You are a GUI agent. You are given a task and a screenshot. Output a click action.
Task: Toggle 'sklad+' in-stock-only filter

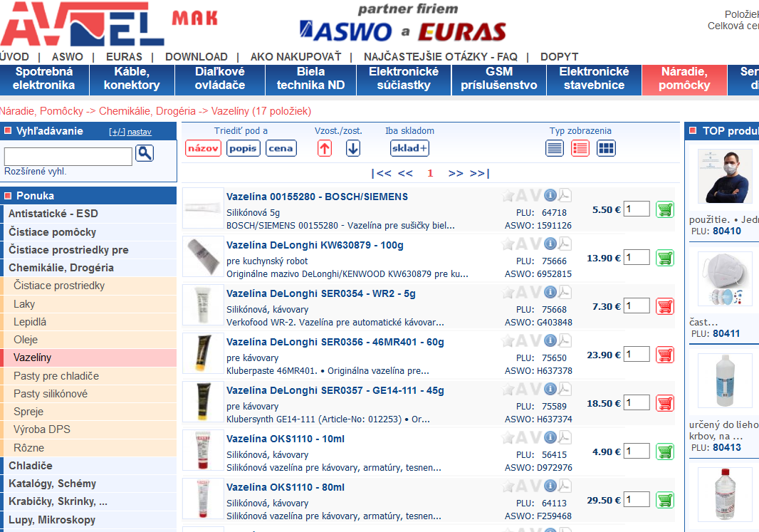[409, 148]
